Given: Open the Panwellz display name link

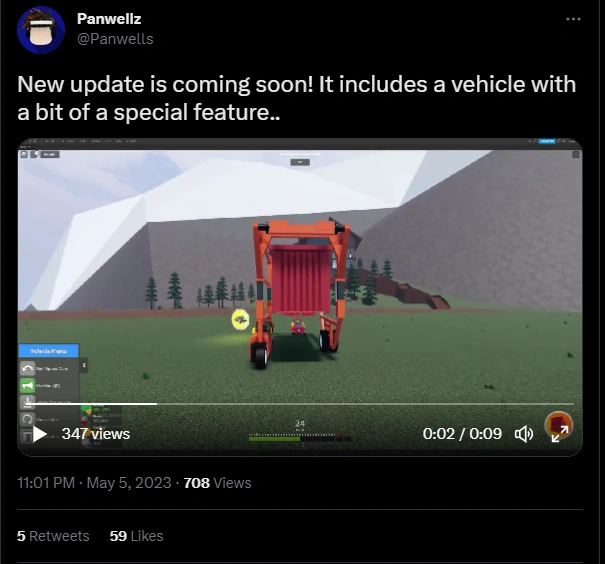Looking at the screenshot, I should 109,19.
